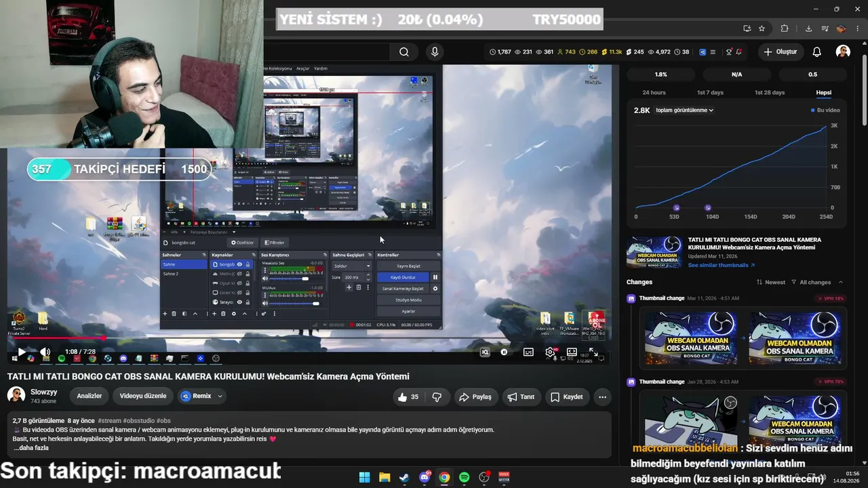The width and height of the screenshot is (868, 488).
Task: Open the old thumbnail in the Mar 11 change
Action: (690, 338)
